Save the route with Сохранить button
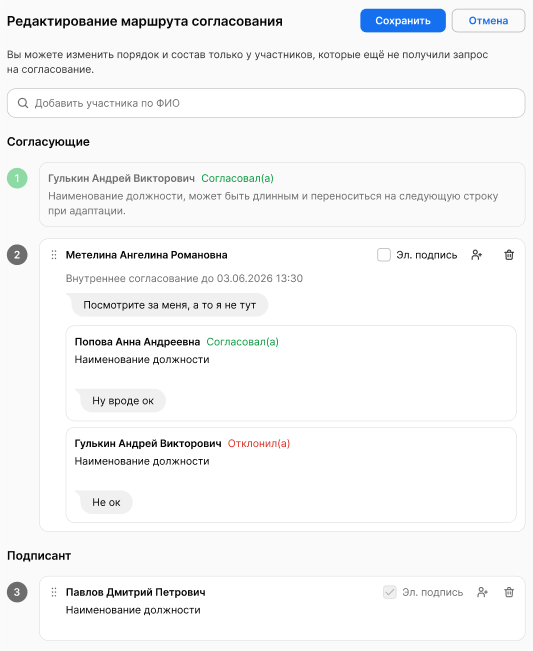Image resolution: width=533 pixels, height=651 pixels. click(403, 21)
